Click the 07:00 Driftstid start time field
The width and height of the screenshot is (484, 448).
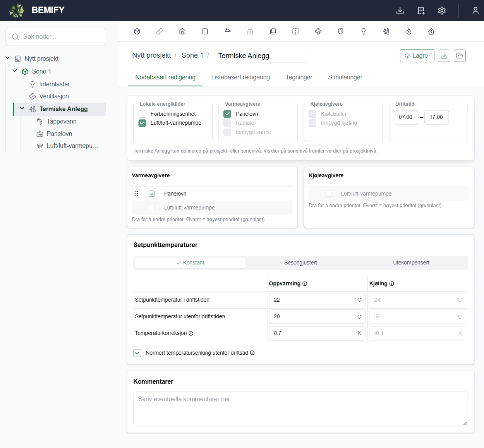406,117
